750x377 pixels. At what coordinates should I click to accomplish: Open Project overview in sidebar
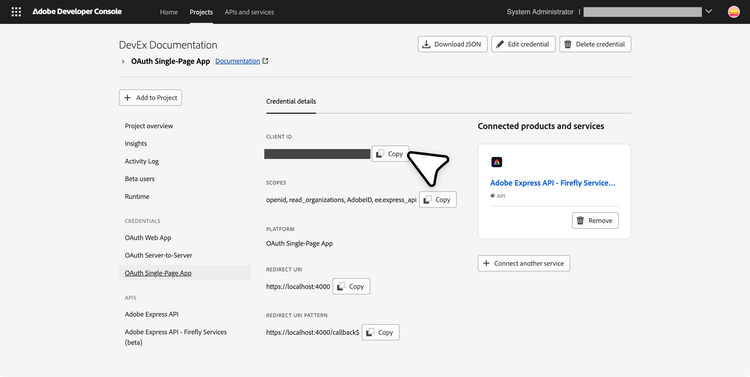coord(149,126)
